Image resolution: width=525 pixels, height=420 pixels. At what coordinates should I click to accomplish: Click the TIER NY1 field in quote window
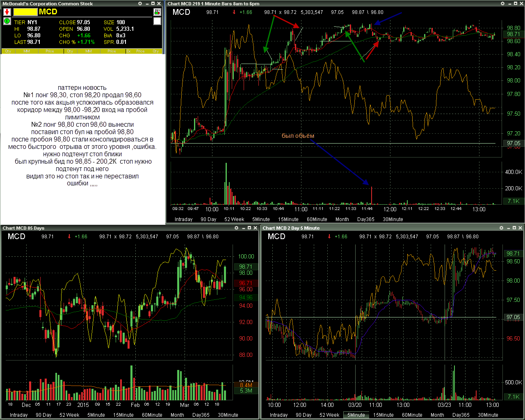(26, 22)
